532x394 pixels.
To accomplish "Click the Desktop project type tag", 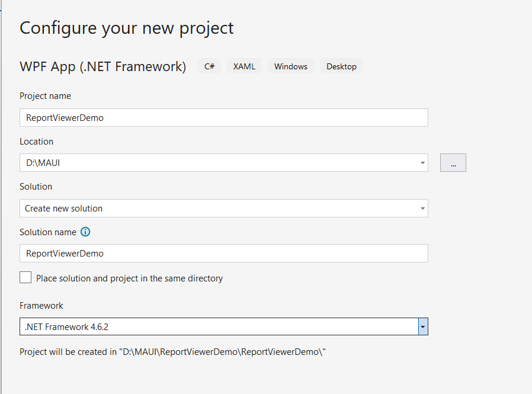I will click(x=341, y=66).
